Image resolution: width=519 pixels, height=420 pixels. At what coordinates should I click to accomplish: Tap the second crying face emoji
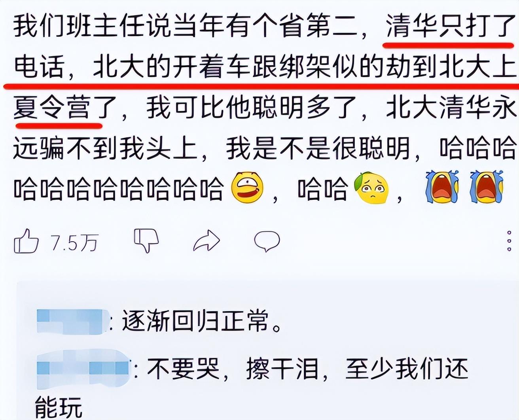click(487, 187)
